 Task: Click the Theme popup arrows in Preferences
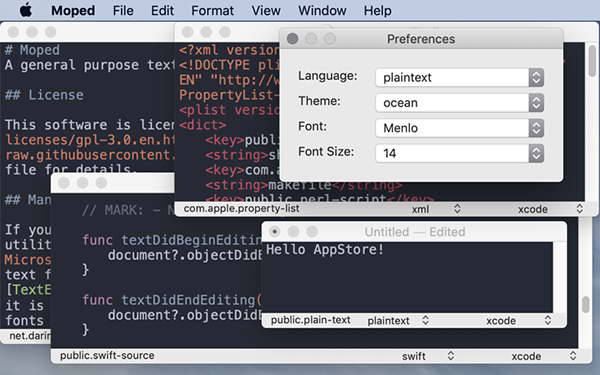click(536, 103)
